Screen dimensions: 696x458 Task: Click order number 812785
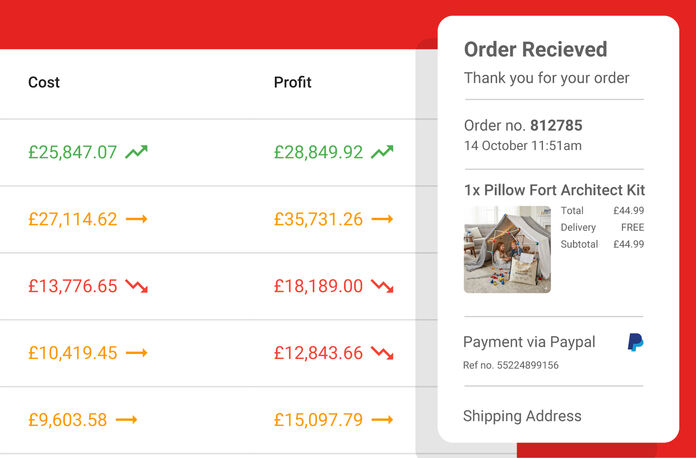click(556, 126)
